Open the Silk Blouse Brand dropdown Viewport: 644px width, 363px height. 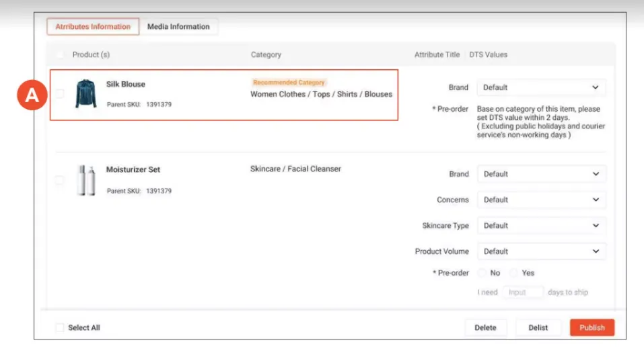tap(541, 87)
